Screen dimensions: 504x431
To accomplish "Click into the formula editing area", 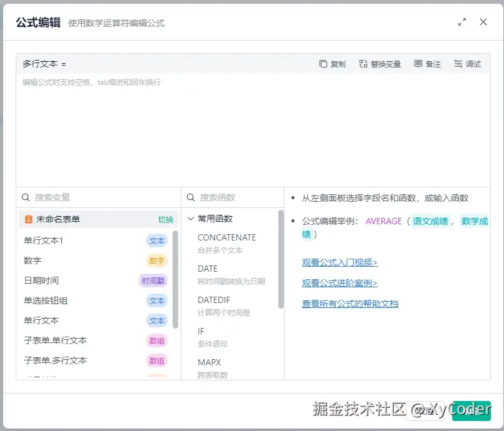I will click(x=253, y=130).
